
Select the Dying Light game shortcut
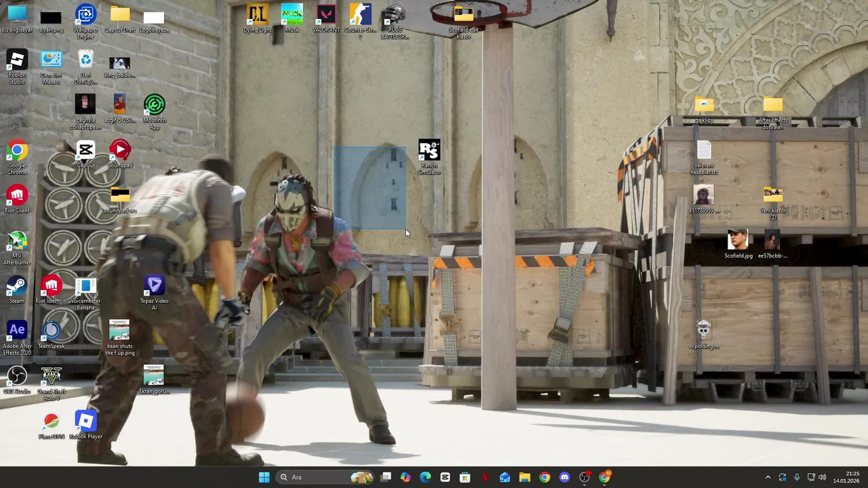coord(257,19)
